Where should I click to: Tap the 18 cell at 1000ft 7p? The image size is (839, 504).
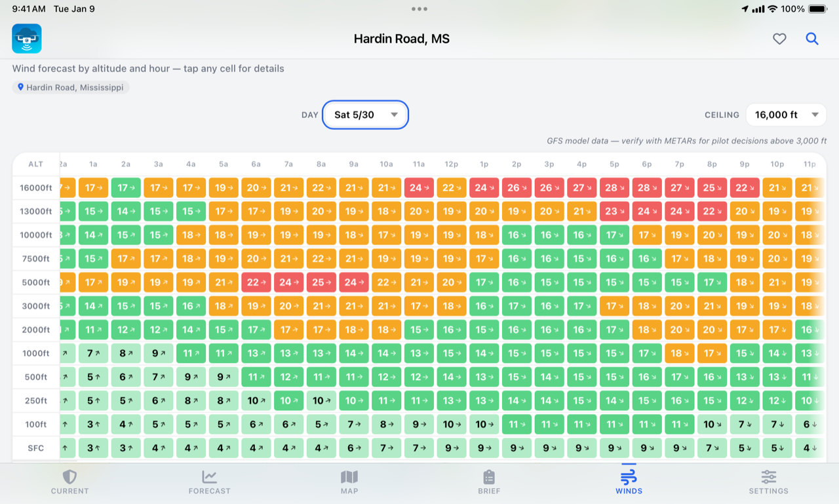tap(680, 353)
